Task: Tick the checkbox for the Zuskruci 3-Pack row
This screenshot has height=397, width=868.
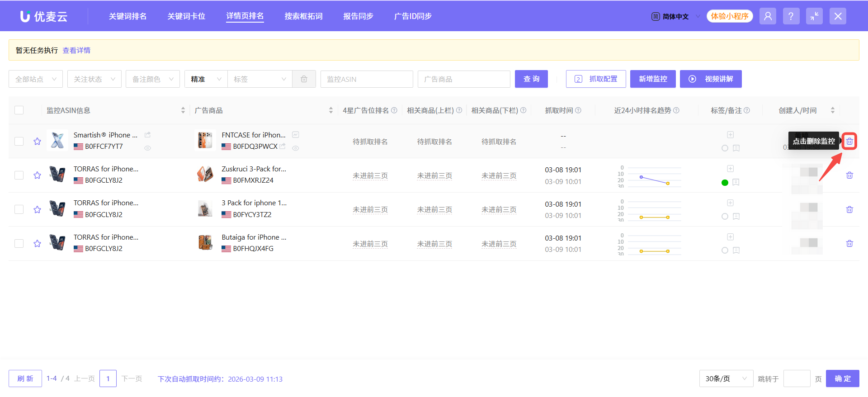Action: point(19,175)
